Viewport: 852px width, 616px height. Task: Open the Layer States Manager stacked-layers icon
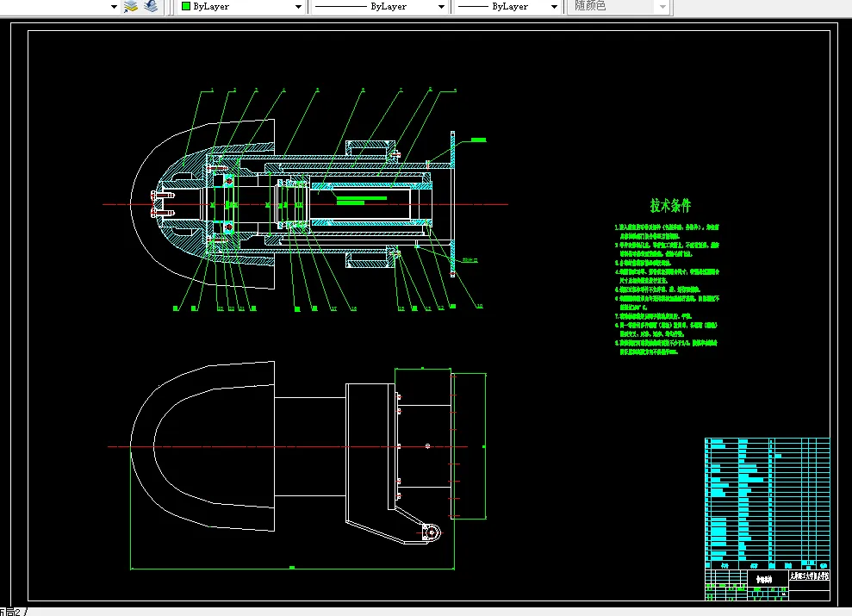pyautogui.click(x=131, y=6)
